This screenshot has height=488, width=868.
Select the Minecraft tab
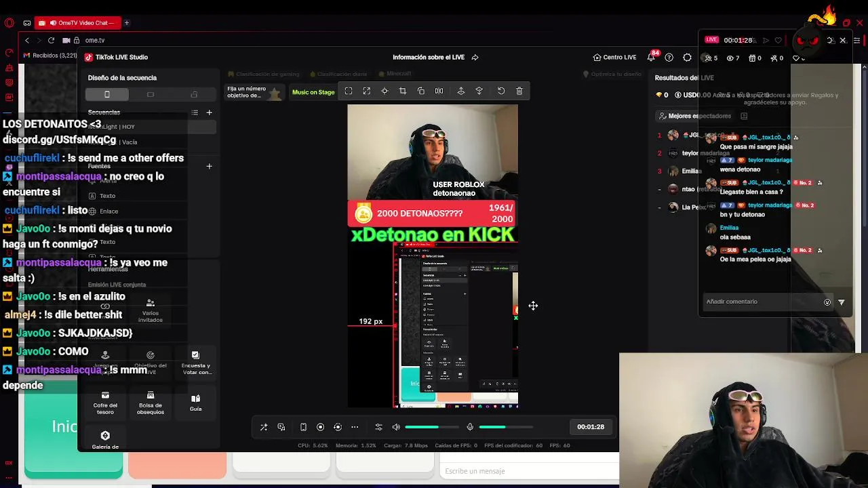pyautogui.click(x=395, y=74)
